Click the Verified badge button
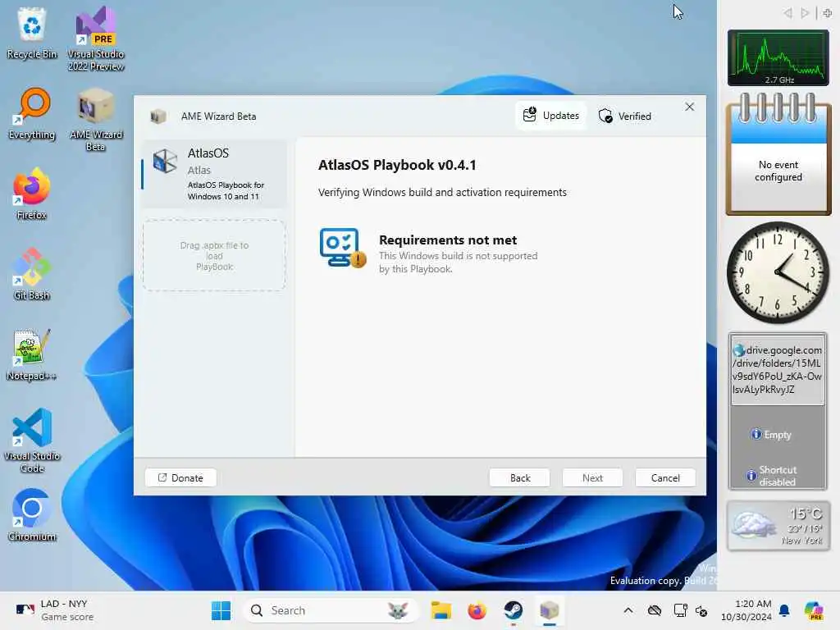The height and width of the screenshot is (630, 840). [x=624, y=116]
